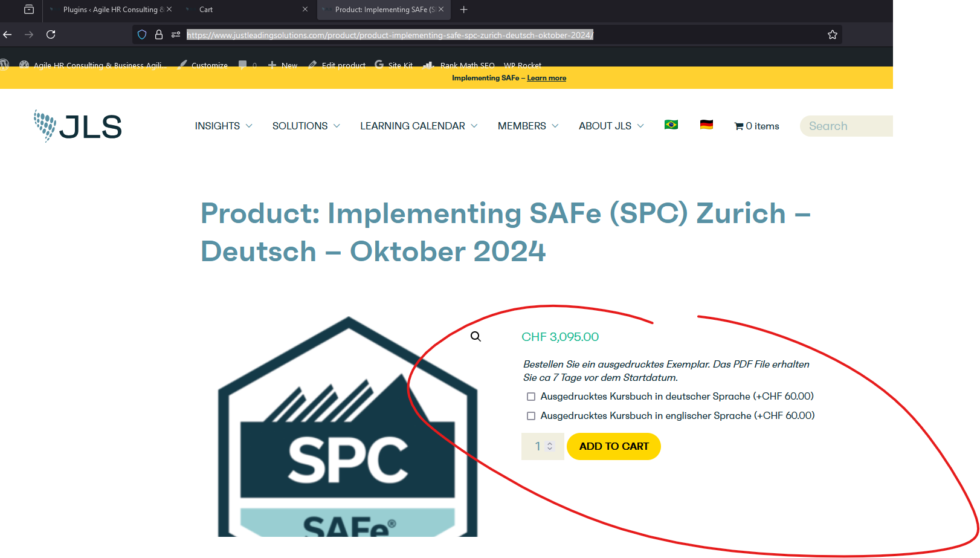The width and height of the screenshot is (980, 558).
Task: Bookmark this page with the star icon
Action: coord(833,34)
